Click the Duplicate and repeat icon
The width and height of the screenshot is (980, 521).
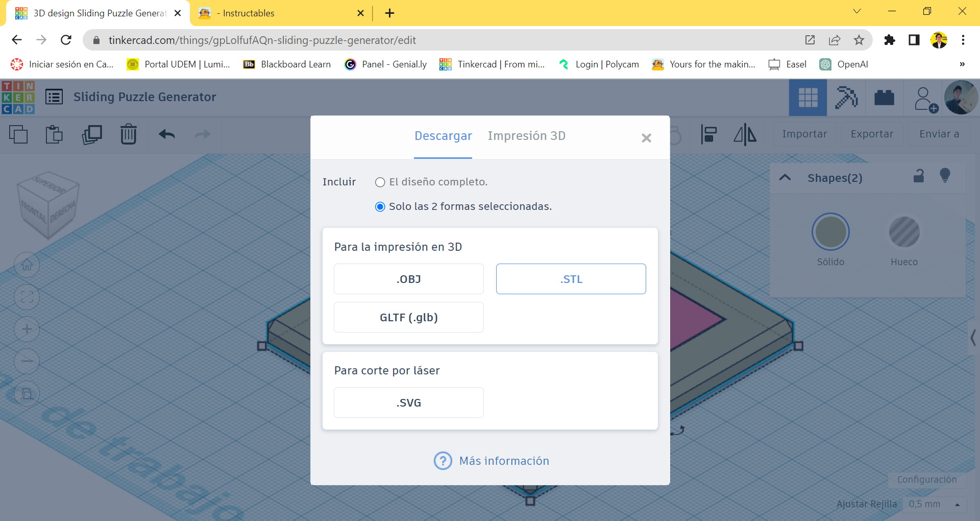[x=92, y=134]
